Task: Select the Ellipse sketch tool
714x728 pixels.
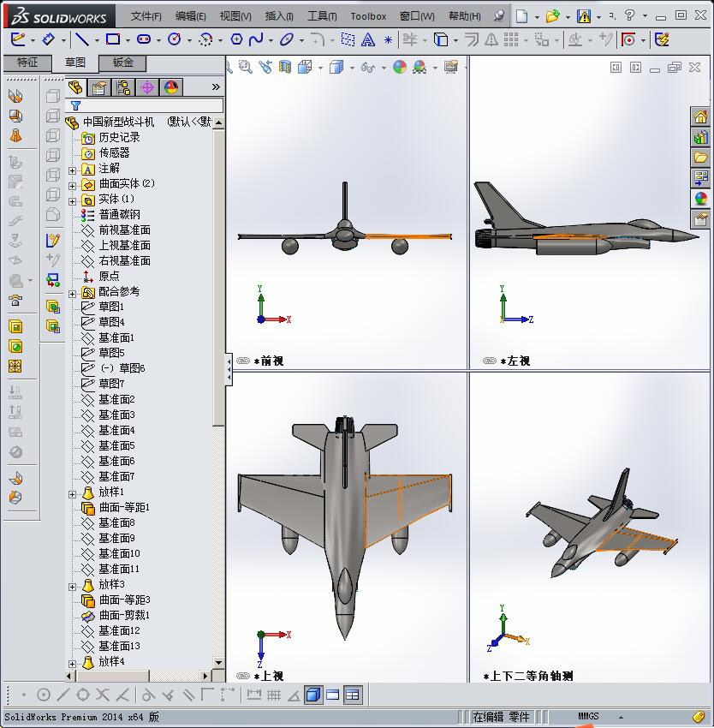Action: pos(287,40)
